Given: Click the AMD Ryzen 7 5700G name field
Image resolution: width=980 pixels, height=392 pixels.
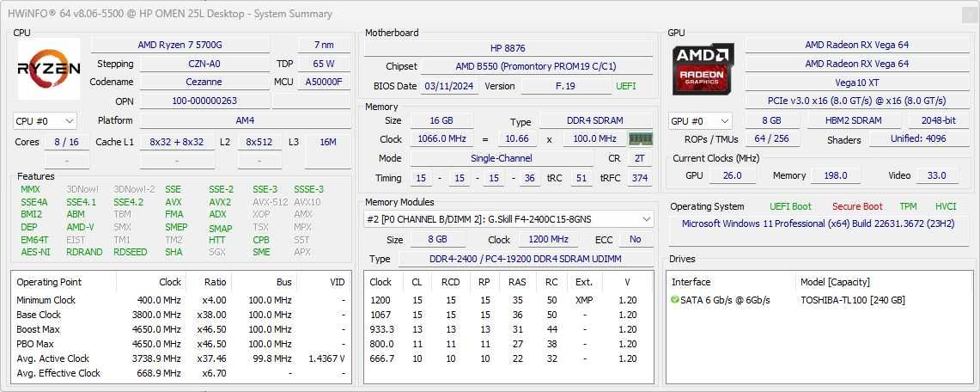Looking at the screenshot, I should [x=180, y=45].
